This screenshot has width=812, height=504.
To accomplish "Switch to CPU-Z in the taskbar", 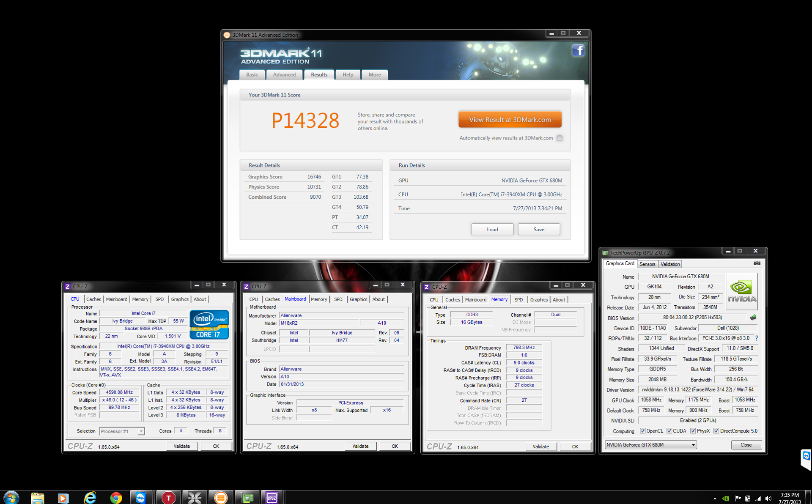I will click(272, 498).
